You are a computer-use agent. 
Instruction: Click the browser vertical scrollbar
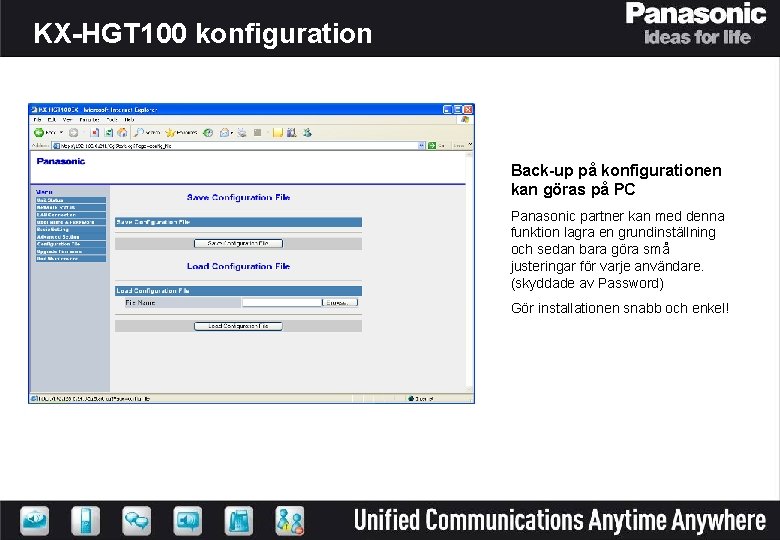(469, 271)
